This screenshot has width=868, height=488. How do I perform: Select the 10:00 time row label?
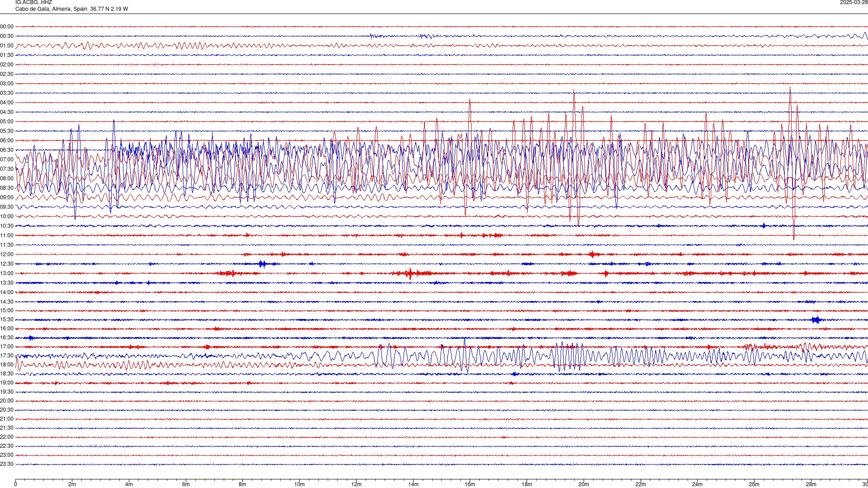tap(7, 216)
